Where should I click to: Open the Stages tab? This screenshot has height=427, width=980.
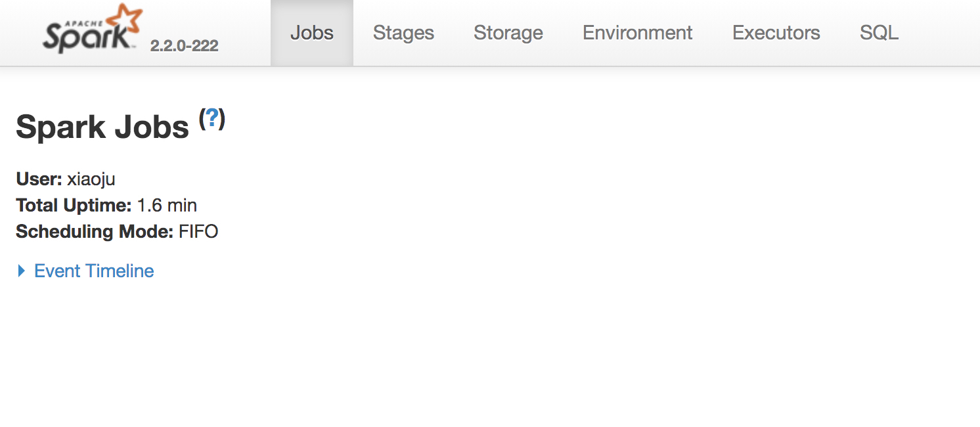coord(403,33)
